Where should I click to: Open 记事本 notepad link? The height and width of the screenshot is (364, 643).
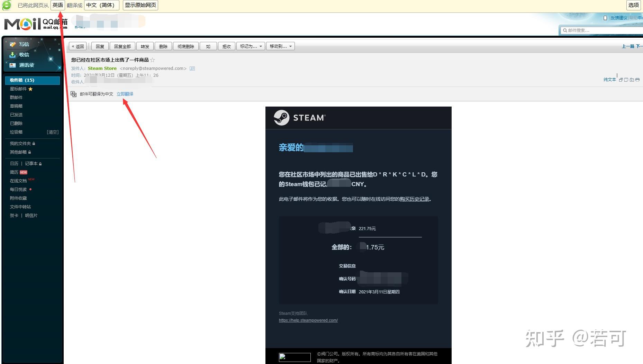pyautogui.click(x=31, y=164)
